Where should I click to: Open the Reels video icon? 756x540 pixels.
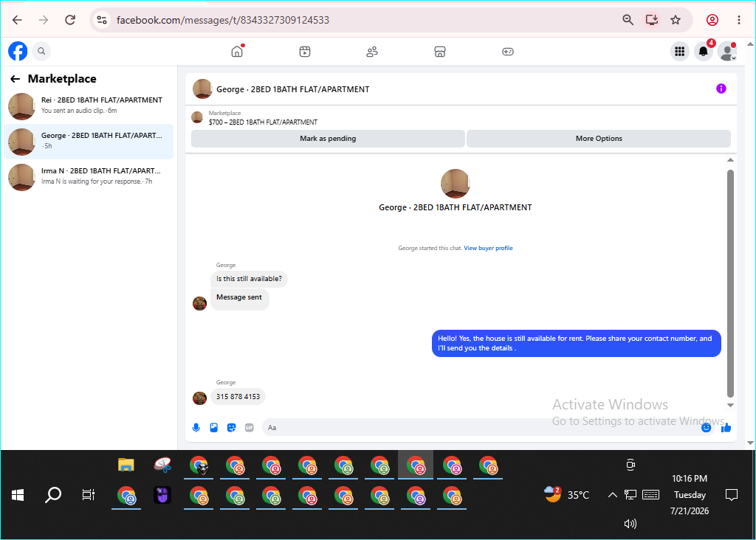[305, 52]
